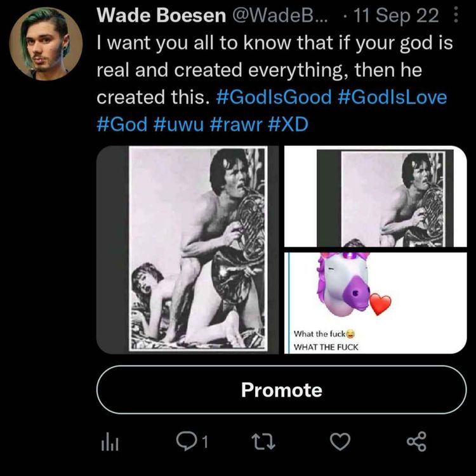Follow the #GodIsGood hashtag
The width and height of the screenshot is (476, 476).
tap(274, 98)
